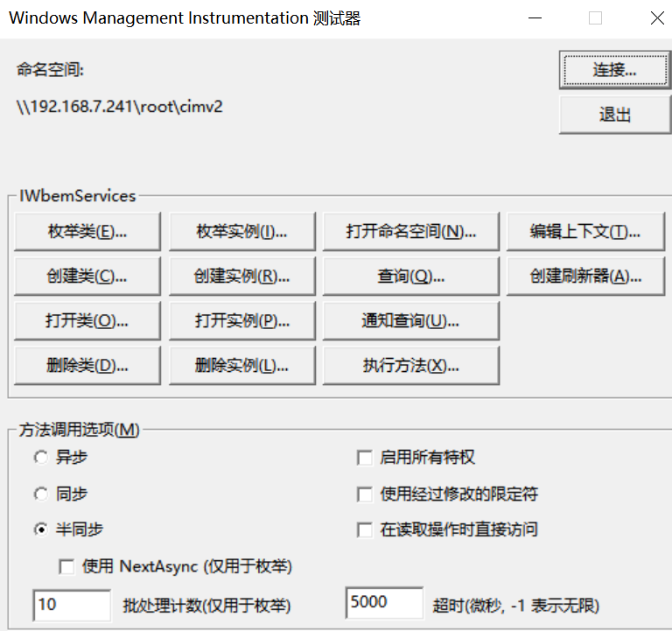
Task: Click 删除实例(L)... delete instance button
Action: point(242,366)
